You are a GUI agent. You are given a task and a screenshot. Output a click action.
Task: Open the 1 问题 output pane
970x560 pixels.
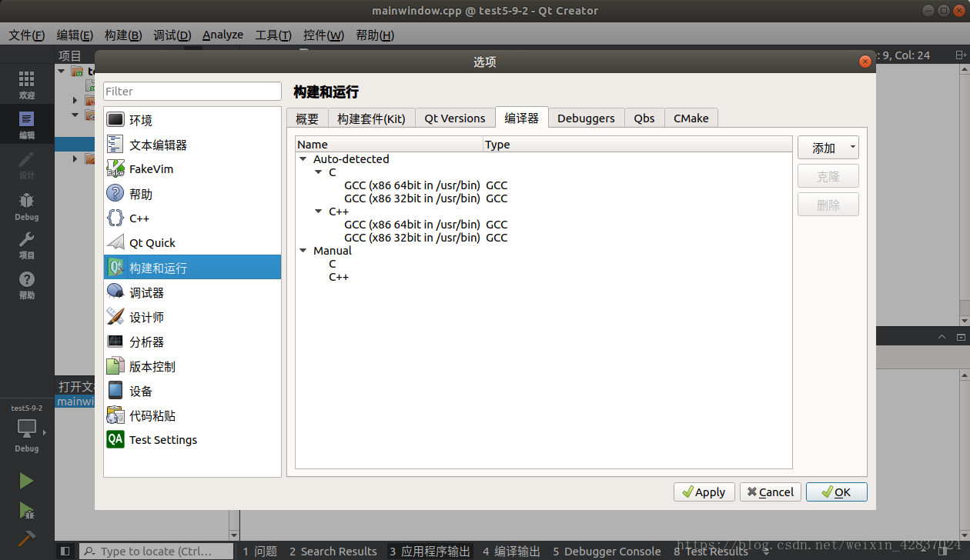pos(260,551)
